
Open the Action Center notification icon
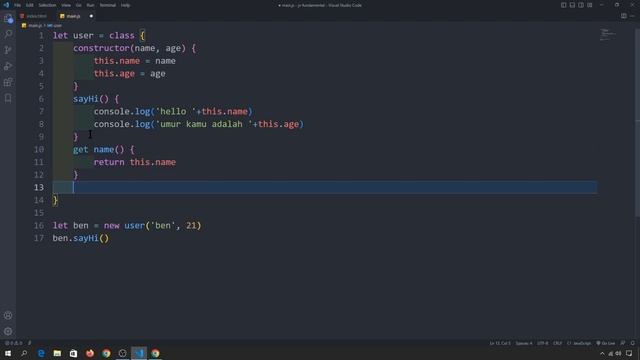pyautogui.click(x=629, y=353)
